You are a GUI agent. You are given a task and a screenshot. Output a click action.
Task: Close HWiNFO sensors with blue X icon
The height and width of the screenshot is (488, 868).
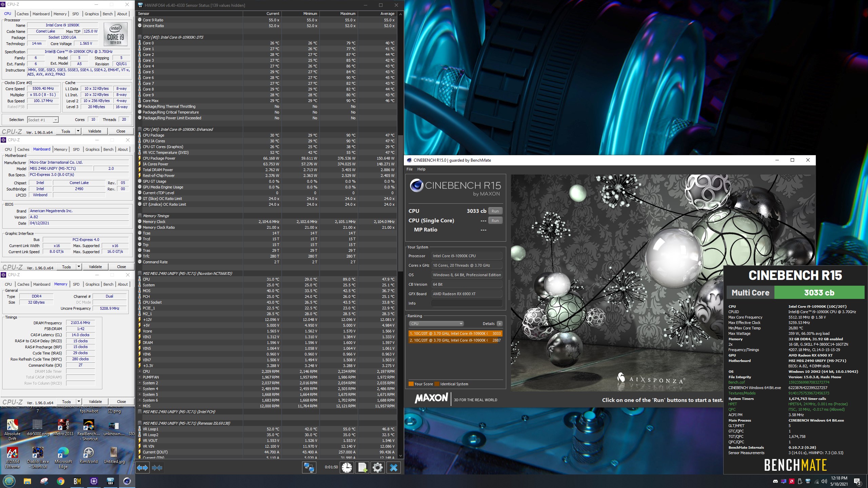[393, 468]
